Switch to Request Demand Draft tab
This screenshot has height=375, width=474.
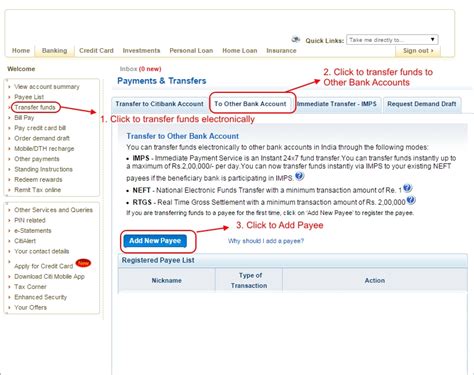422,104
